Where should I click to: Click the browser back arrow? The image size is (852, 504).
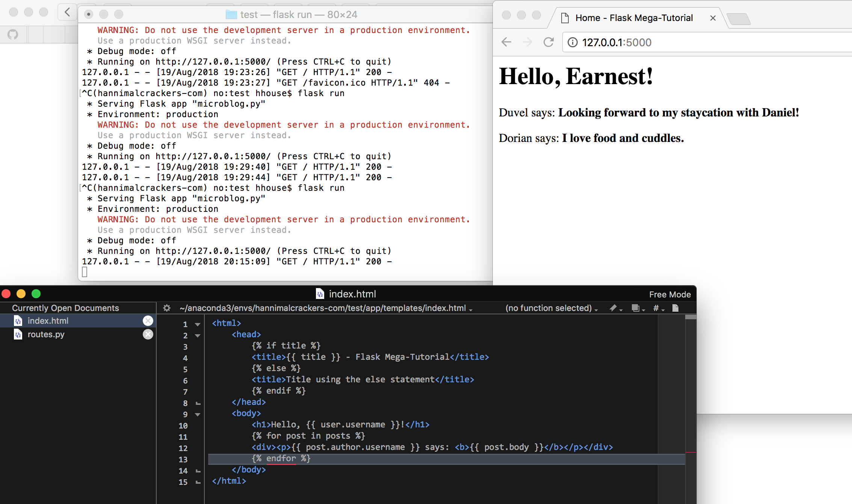tap(506, 42)
